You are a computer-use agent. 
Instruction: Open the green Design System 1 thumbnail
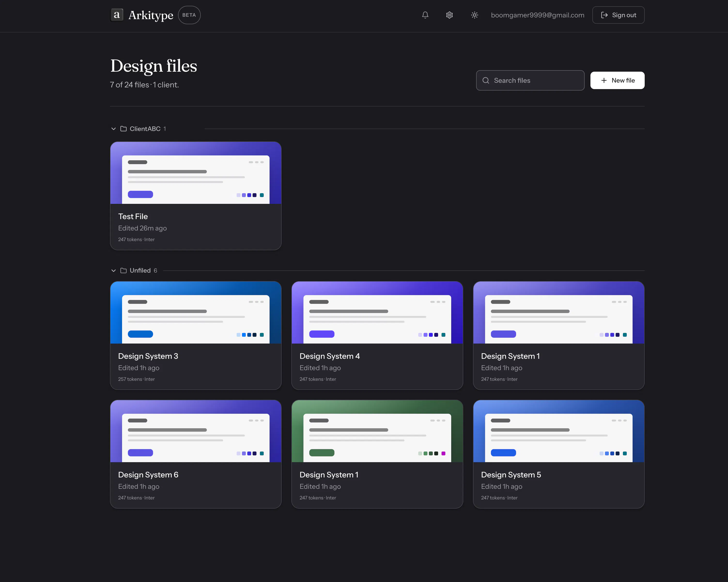click(377, 431)
